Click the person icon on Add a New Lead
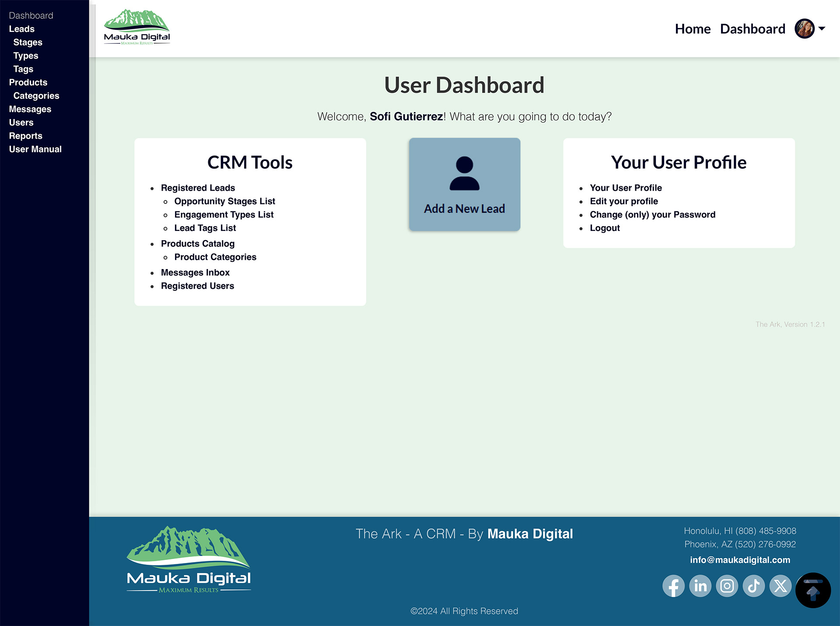840x626 pixels. pyautogui.click(x=465, y=173)
